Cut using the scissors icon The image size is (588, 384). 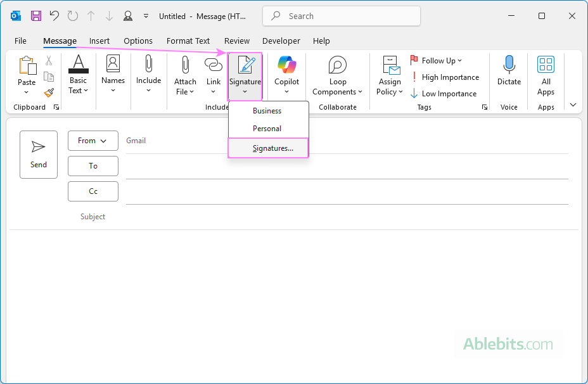click(x=49, y=60)
